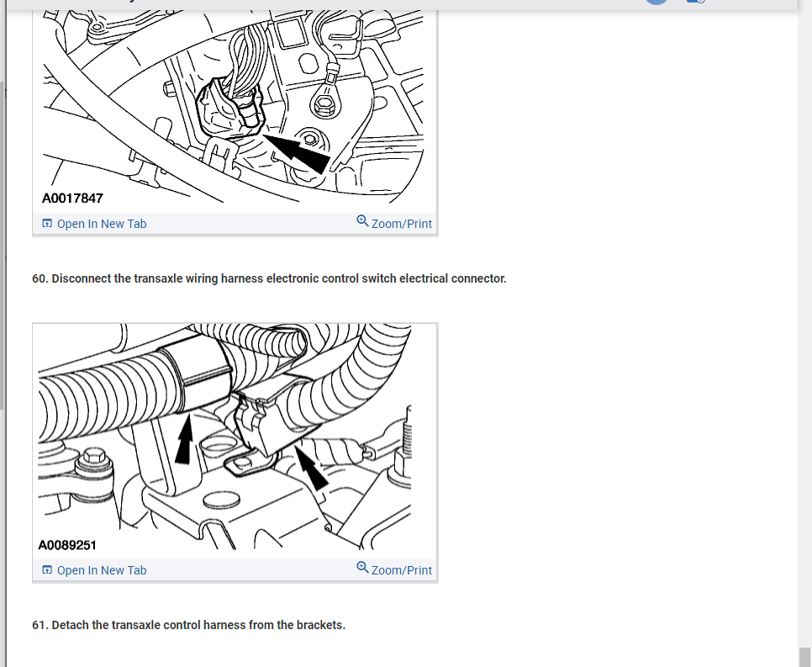
Task: Open Zoom/Print for diagram A0017847
Action: click(x=394, y=223)
